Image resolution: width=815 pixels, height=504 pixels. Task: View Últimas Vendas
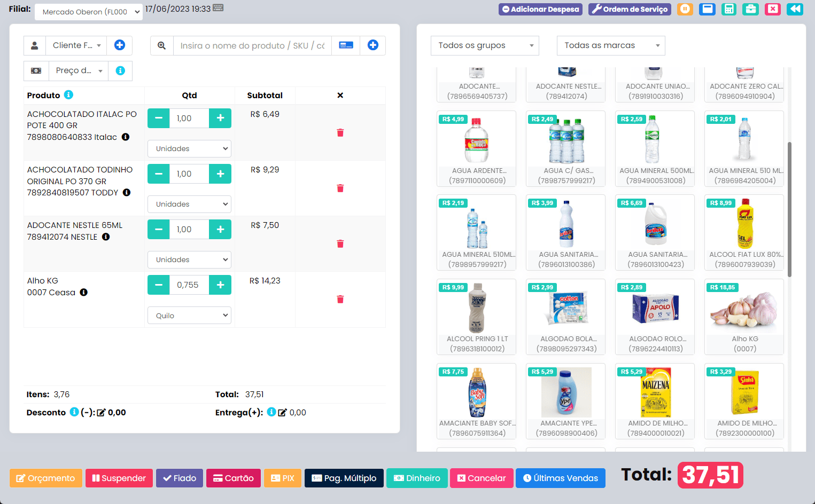click(561, 478)
